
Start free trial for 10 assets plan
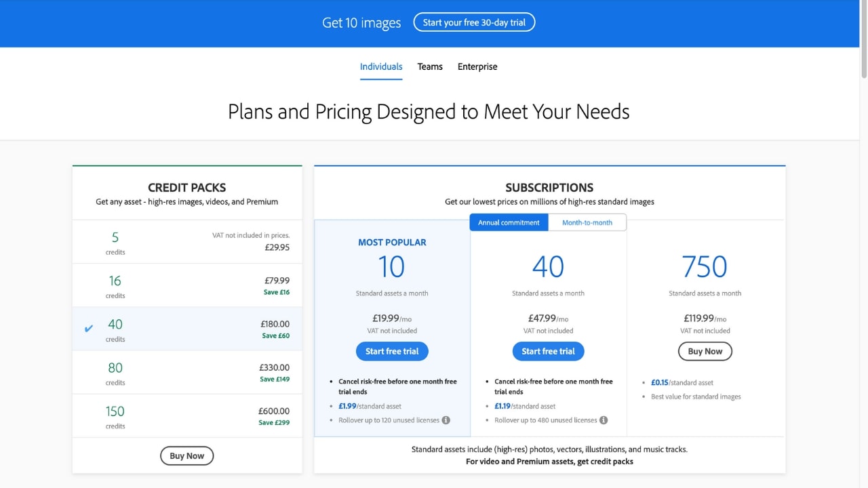pos(392,351)
